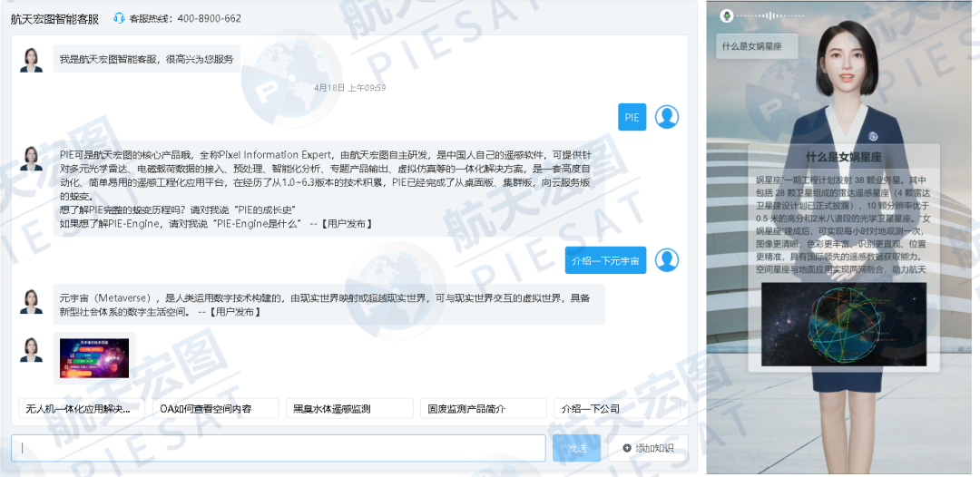Click the 女娲星座 description paragraph

click(844, 224)
